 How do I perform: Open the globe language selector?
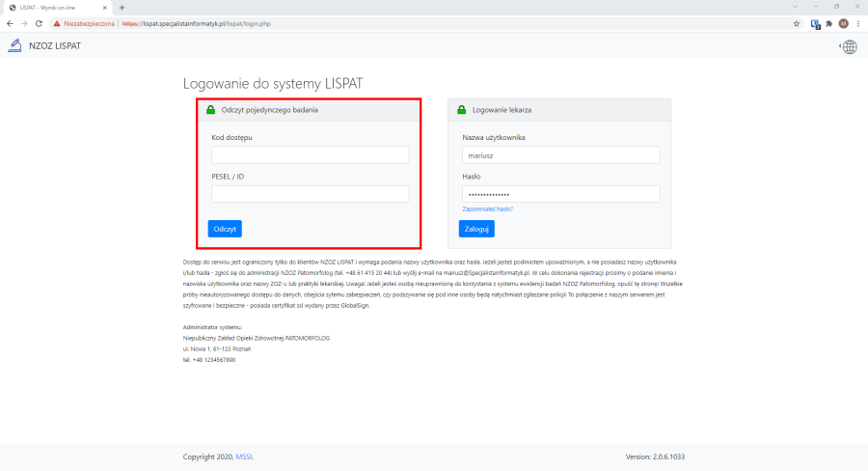click(x=849, y=46)
